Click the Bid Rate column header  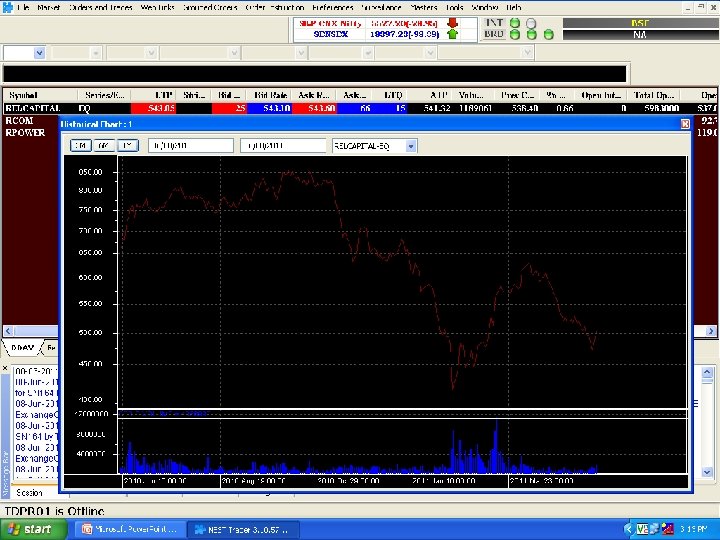coord(269,95)
